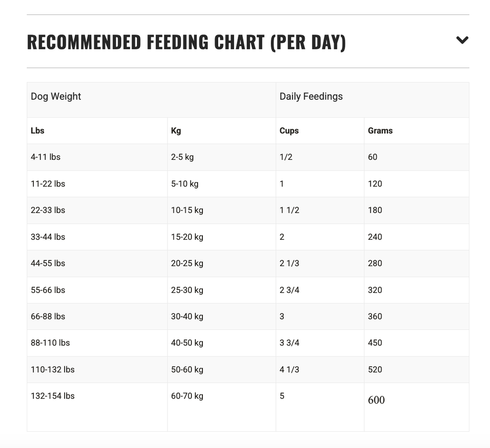Click the Daily Feedings header cell

[x=311, y=96]
